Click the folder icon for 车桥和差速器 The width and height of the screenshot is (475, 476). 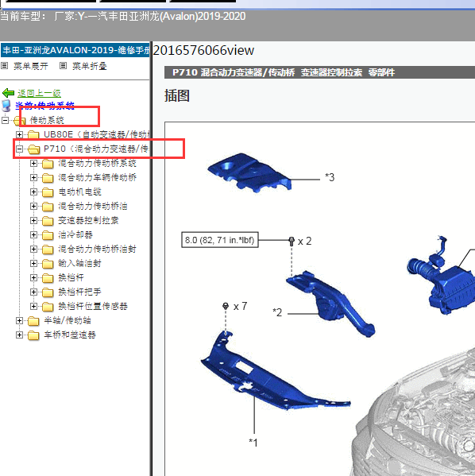(x=33, y=335)
